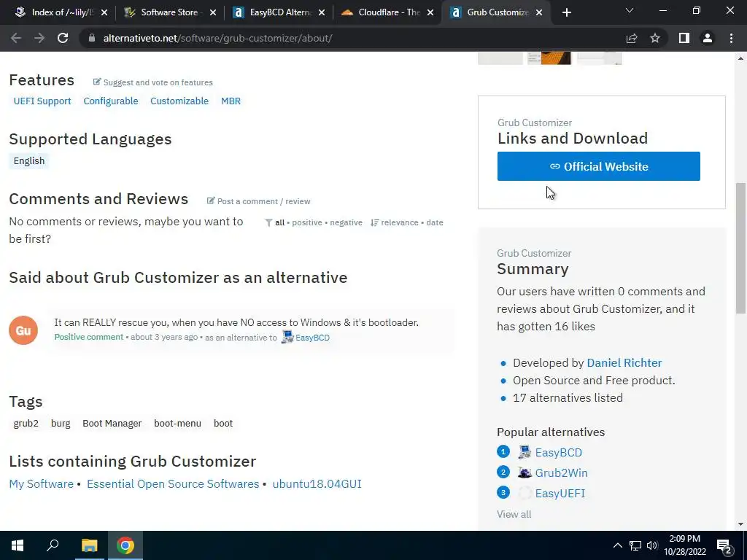Open File Explorer from taskbar

[x=89, y=545]
